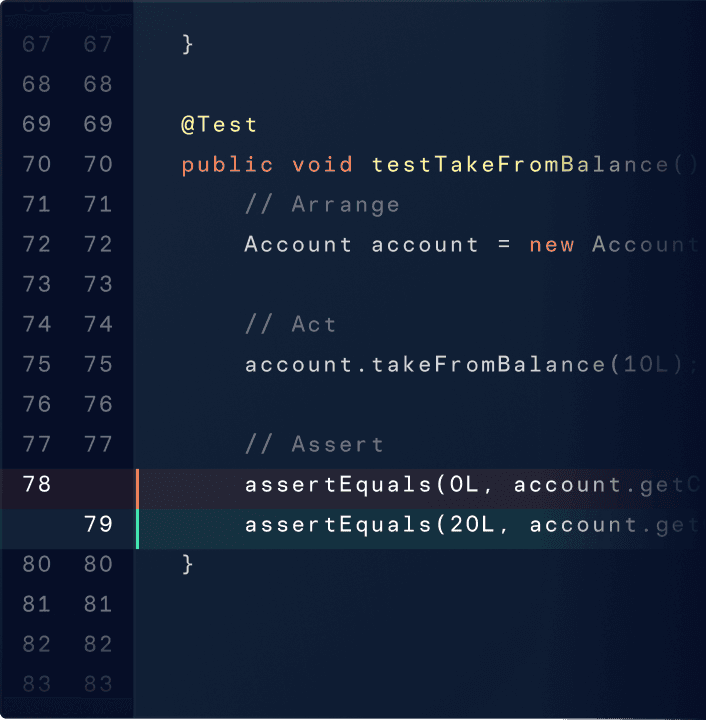The width and height of the screenshot is (706, 720).
Task: Click the account variable name on line 72
Action: pos(425,245)
